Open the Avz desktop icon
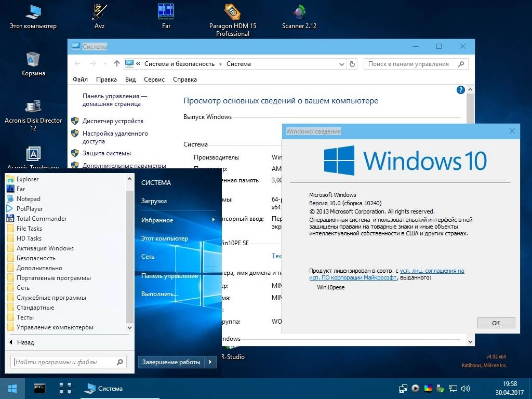 tap(99, 16)
